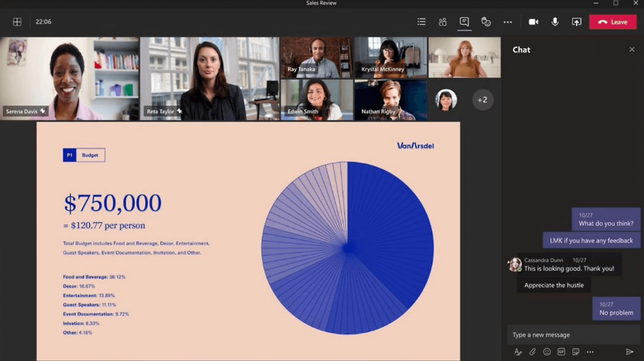Click 'Event Documentation: 9.72%' line
644x361 pixels.
point(96,314)
